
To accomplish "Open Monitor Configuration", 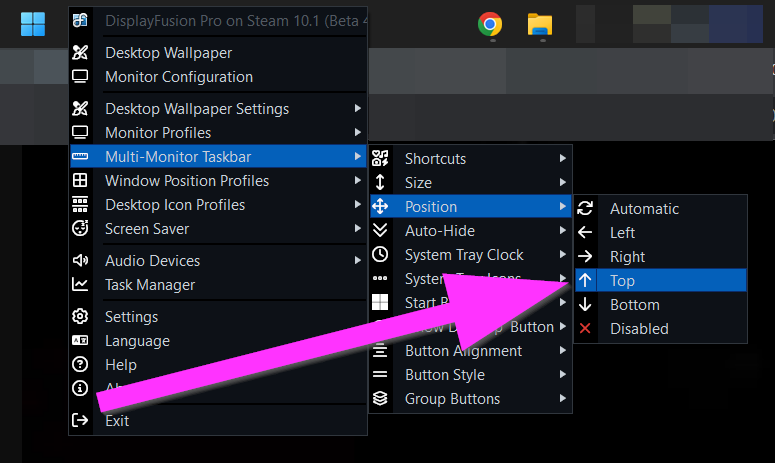I will tap(178, 77).
